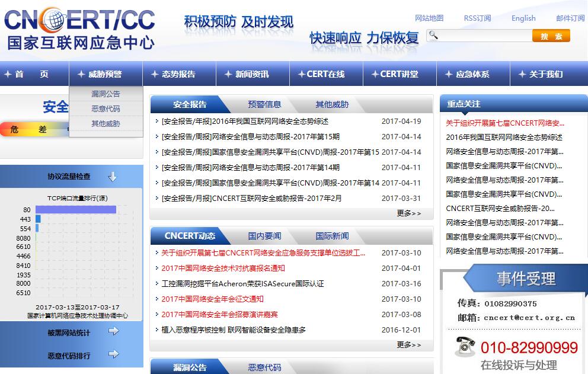This screenshot has height=374, width=588.
Task: Click the orange 搜索 button
Action: [x=551, y=36]
